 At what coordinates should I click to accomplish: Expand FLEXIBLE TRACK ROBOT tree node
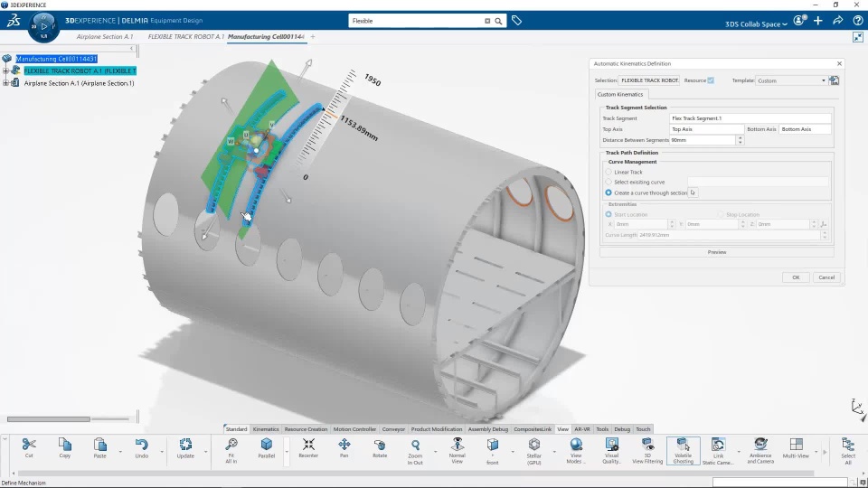tap(5, 70)
